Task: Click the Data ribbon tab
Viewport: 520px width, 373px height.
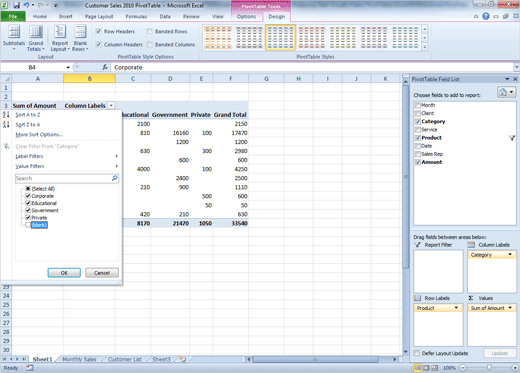Action: click(165, 16)
